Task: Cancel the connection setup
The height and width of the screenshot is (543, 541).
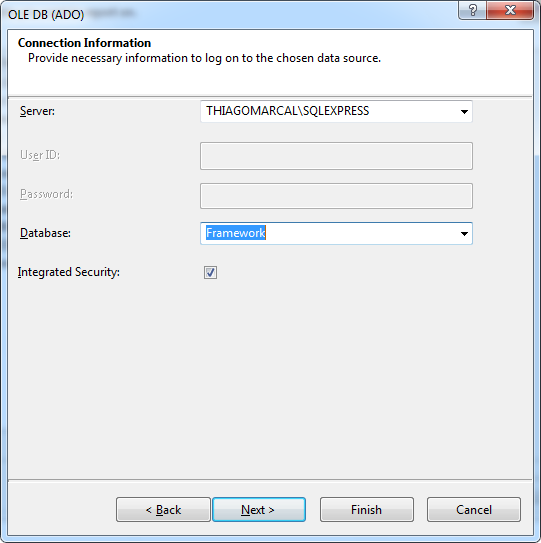Action: point(474,509)
